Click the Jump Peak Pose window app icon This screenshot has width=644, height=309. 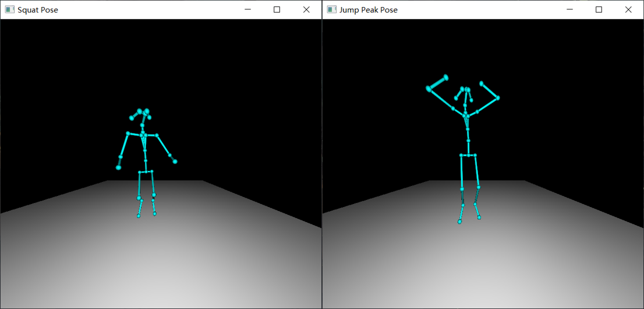tap(331, 10)
